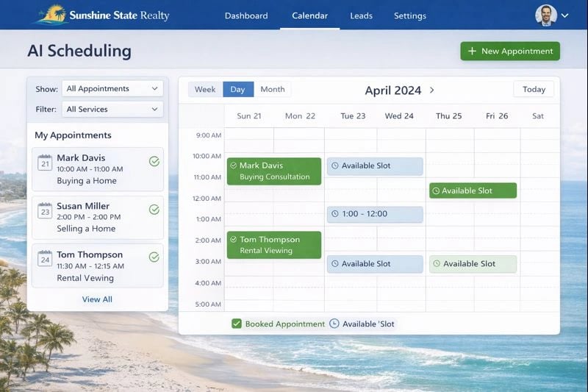Select the blue 3:00 AM Available Slot
588x392 pixels.
click(375, 264)
